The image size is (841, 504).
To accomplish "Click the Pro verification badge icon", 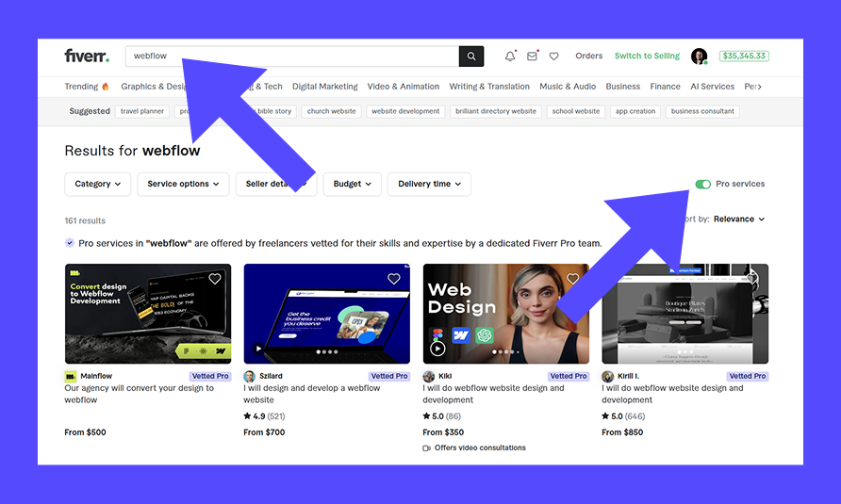I will pos(70,243).
